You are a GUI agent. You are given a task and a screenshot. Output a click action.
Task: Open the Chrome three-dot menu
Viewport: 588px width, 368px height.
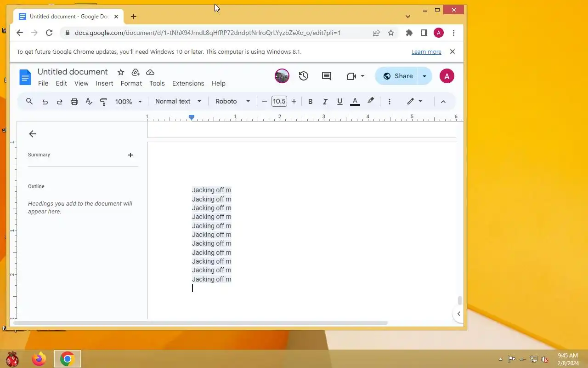coord(453,33)
